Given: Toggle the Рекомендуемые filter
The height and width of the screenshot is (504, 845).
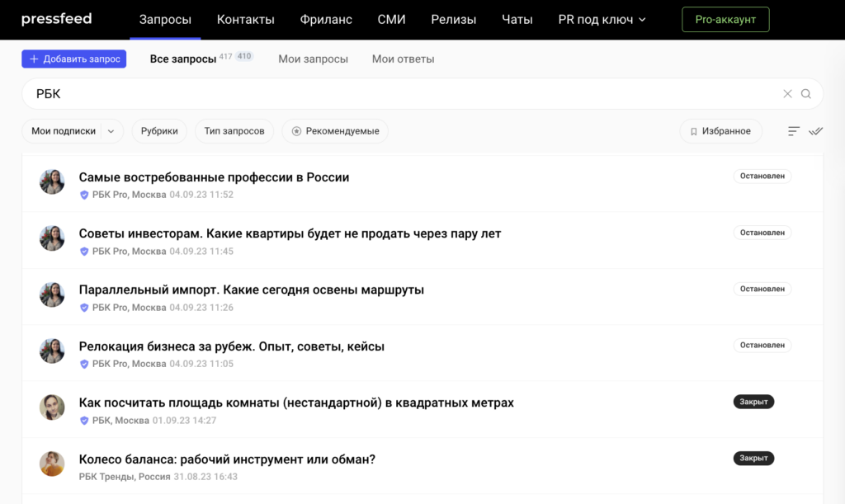Looking at the screenshot, I should tap(335, 131).
